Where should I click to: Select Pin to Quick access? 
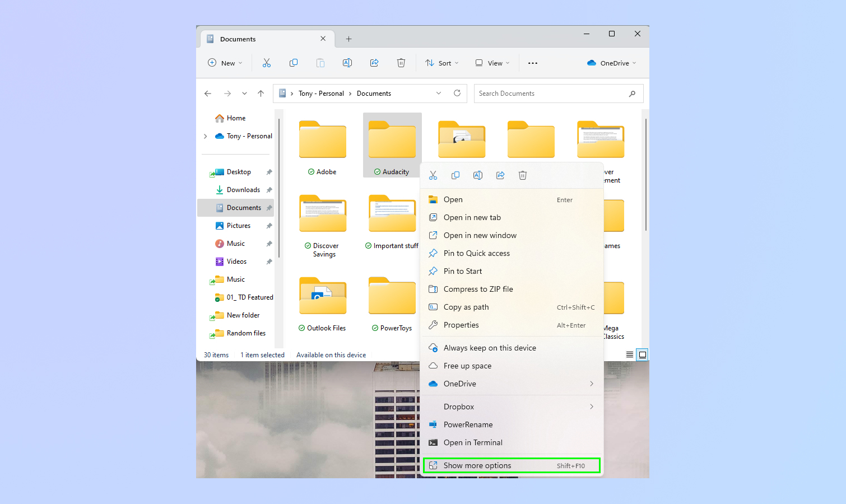click(x=512, y=253)
